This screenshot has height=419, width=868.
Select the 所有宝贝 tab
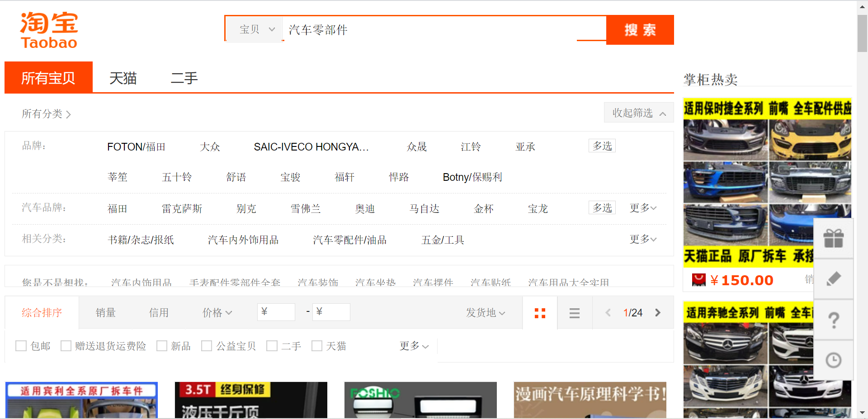(48, 78)
